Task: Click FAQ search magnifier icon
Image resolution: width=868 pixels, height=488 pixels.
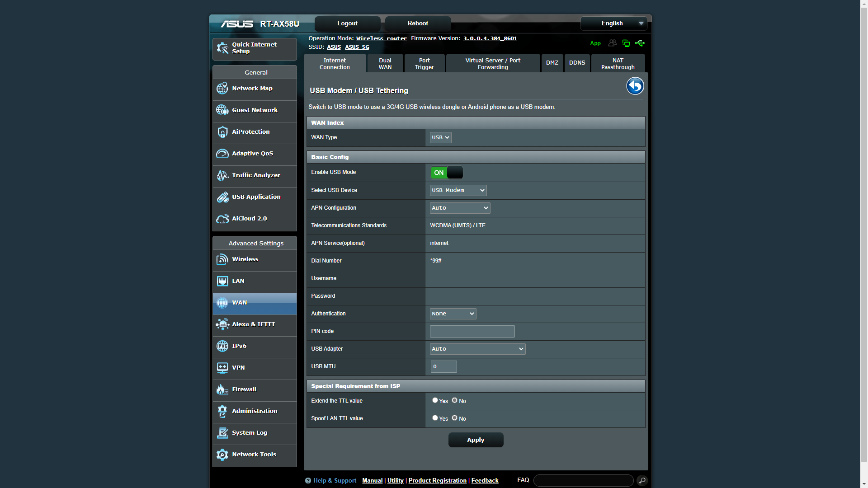Action: click(642, 480)
